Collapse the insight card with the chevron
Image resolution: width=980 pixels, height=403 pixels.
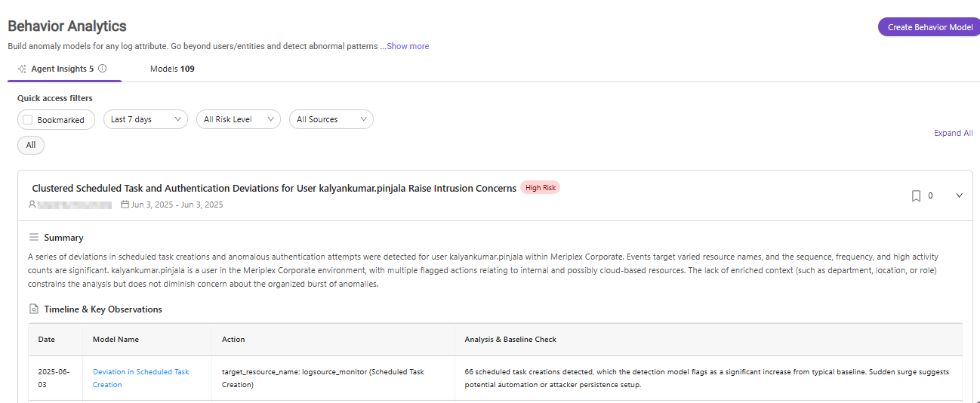pyautogui.click(x=960, y=195)
